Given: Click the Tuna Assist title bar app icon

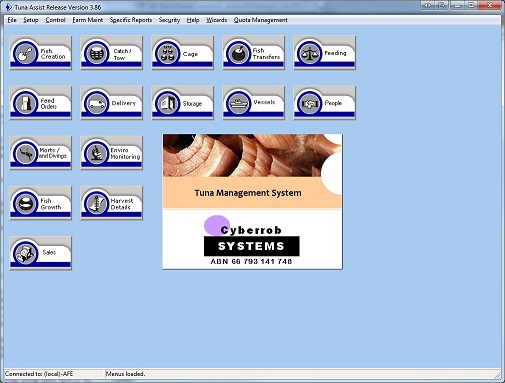Looking at the screenshot, I should tap(8, 7).
